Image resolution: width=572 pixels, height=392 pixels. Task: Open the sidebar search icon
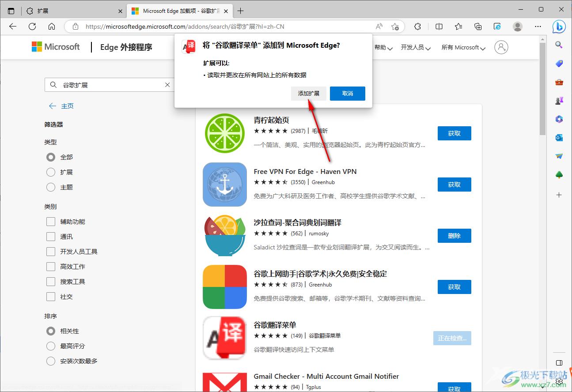point(559,45)
